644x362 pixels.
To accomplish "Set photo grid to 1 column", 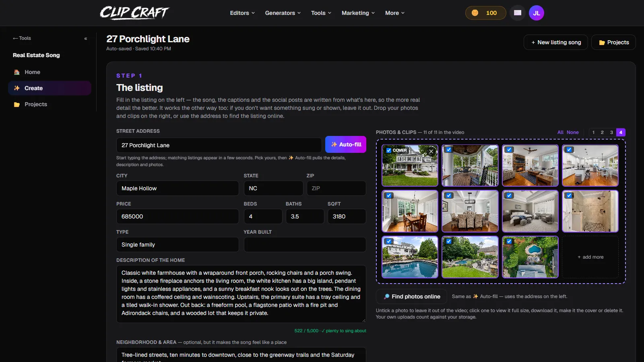I will click(x=593, y=132).
